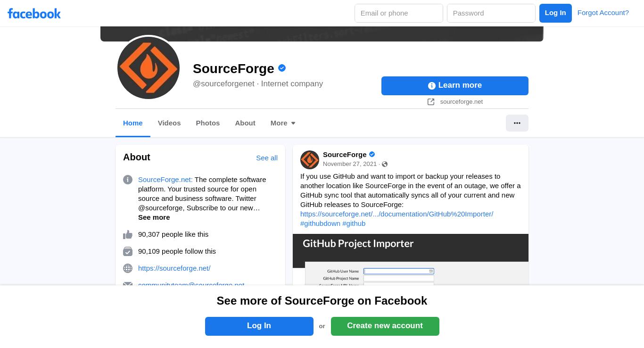Image resolution: width=644 pixels, height=348 pixels.
Task: Click the public globe icon on the post date
Action: pyautogui.click(x=385, y=164)
